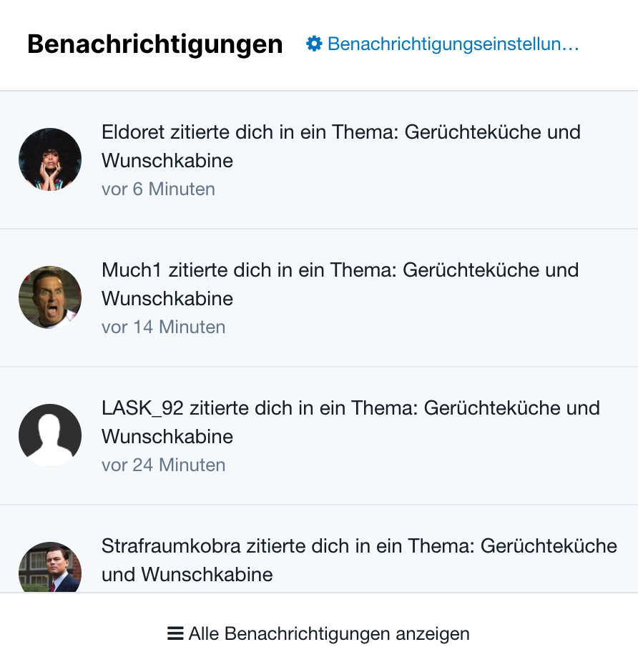Click the username LASK_92 in notification

point(143,408)
